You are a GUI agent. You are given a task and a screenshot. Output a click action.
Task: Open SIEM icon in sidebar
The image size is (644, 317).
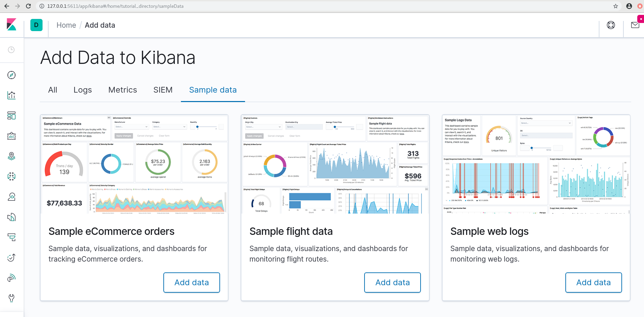[x=11, y=278]
